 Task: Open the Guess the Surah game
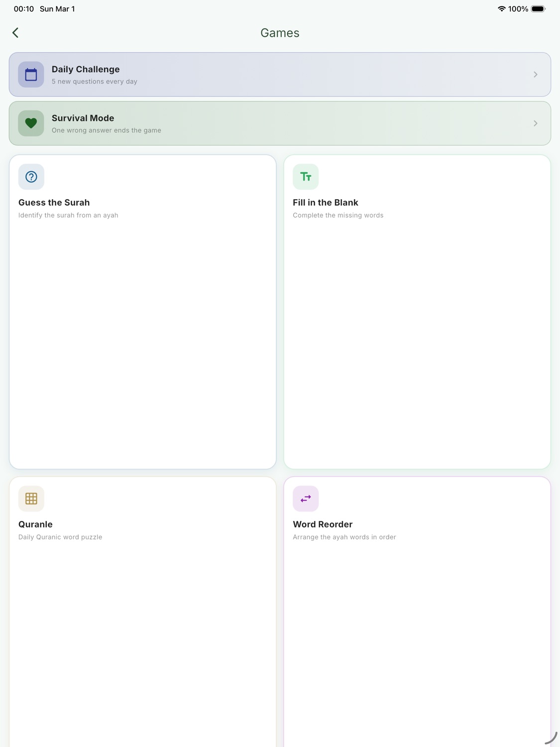[143, 312]
